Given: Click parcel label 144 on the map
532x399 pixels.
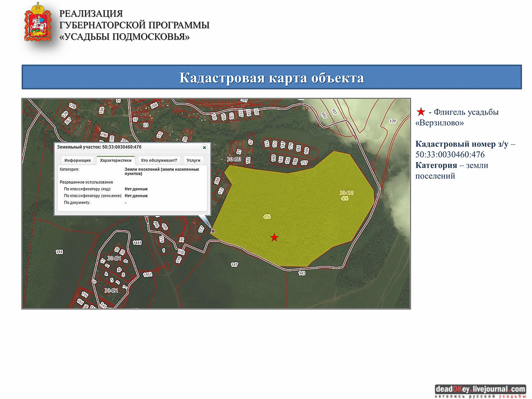Looking at the screenshot, I should pos(59,252).
